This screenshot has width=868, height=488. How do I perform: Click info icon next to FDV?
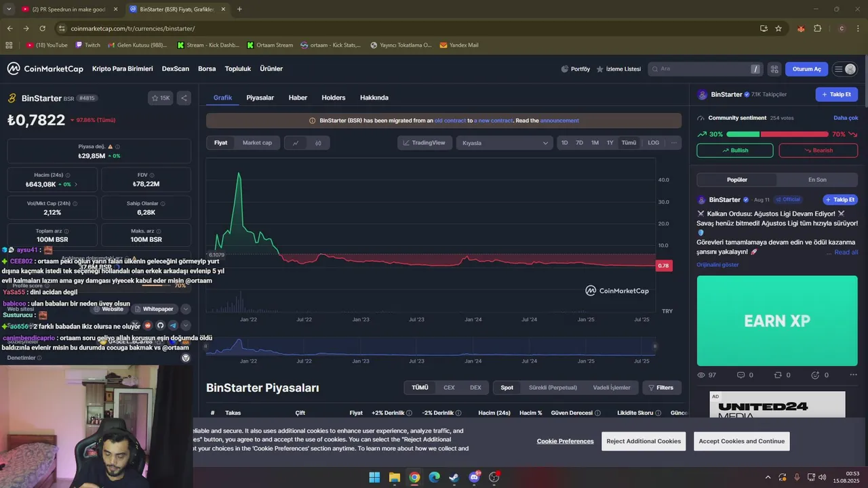coord(153,175)
